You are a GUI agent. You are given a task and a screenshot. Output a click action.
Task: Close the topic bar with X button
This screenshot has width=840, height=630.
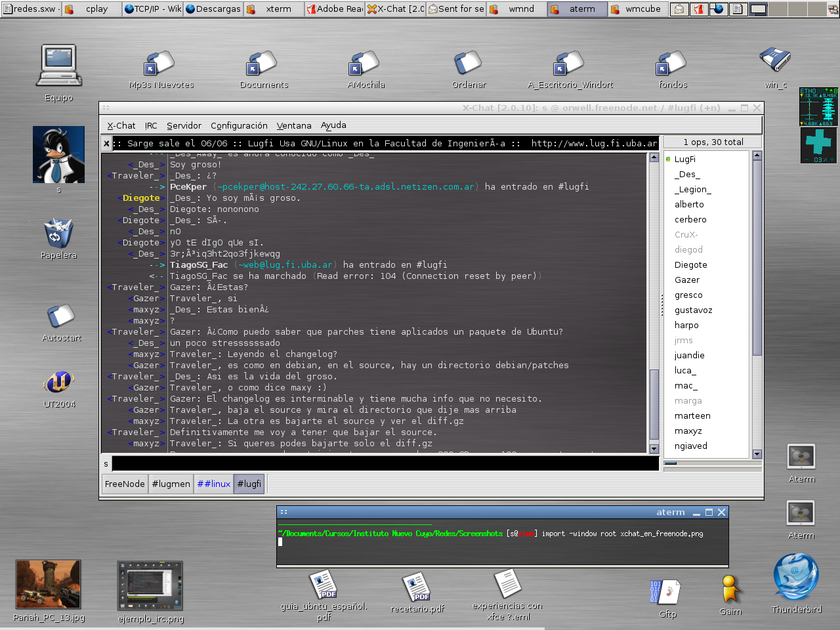[x=106, y=143]
